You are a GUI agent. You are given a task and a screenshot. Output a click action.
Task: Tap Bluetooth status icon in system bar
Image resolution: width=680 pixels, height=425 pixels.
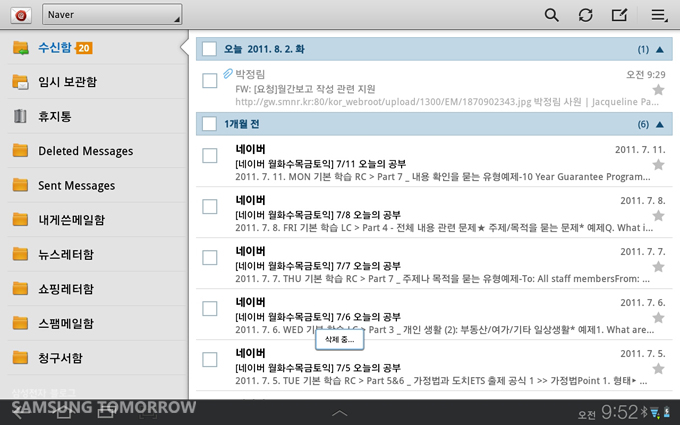click(x=644, y=412)
